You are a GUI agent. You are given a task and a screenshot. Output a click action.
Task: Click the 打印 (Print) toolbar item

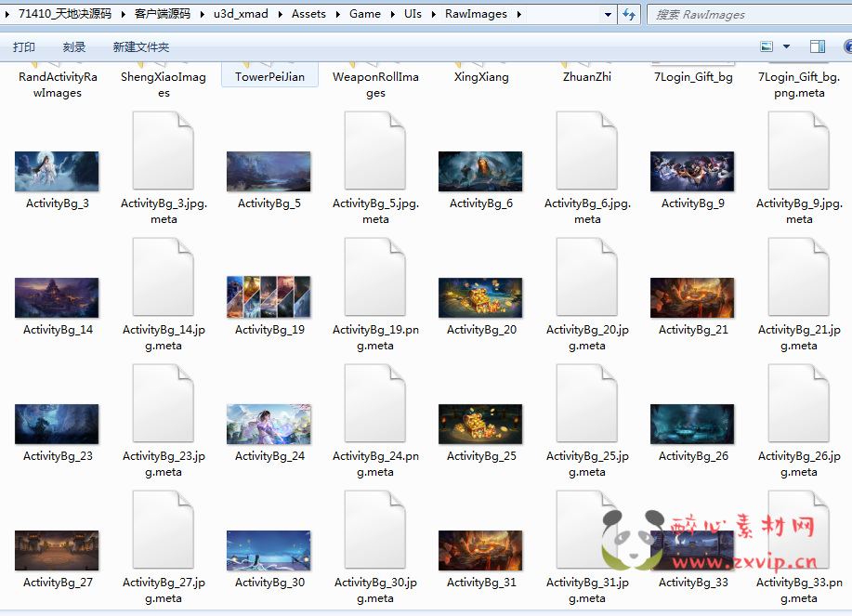(x=24, y=47)
